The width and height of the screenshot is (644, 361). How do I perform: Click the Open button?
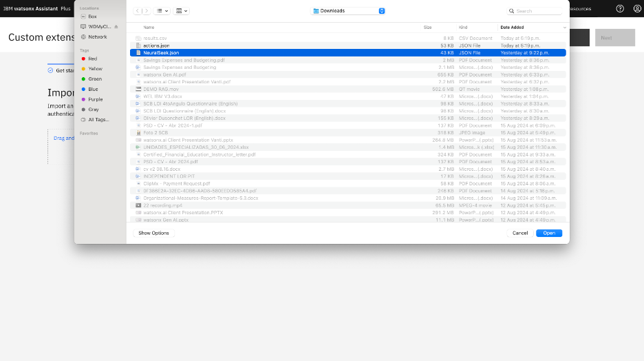click(x=548, y=233)
